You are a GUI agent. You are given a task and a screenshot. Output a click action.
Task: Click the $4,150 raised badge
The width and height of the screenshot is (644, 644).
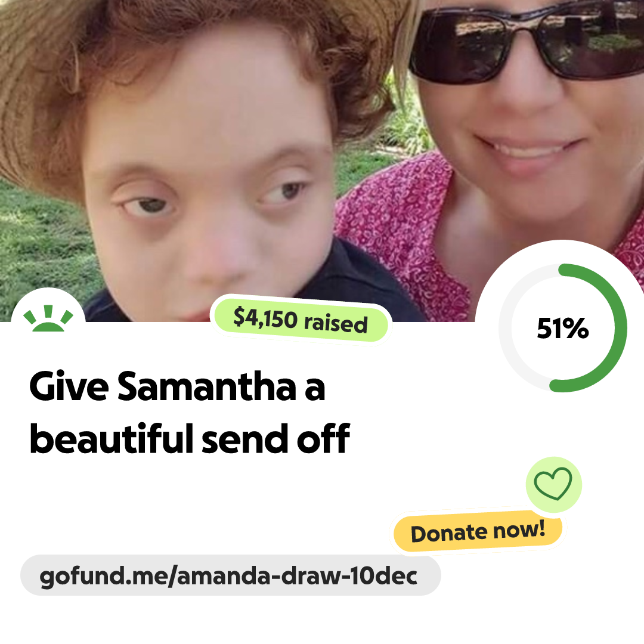coord(301,320)
